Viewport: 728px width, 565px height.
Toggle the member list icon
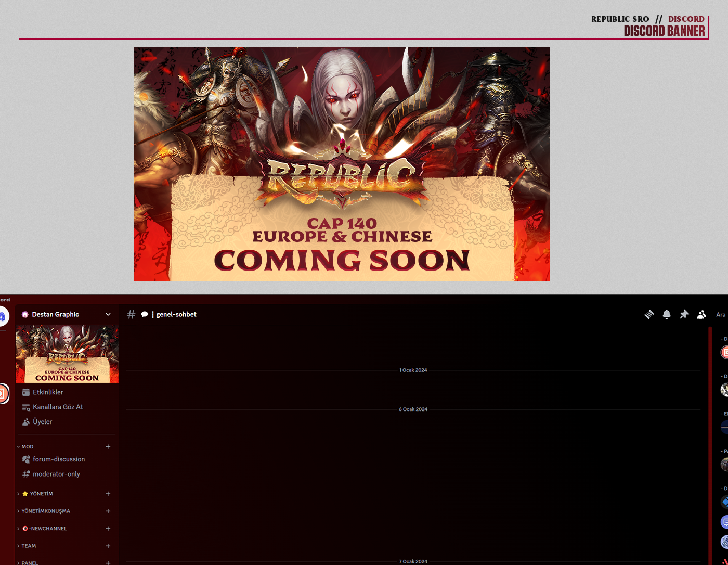[x=701, y=314]
